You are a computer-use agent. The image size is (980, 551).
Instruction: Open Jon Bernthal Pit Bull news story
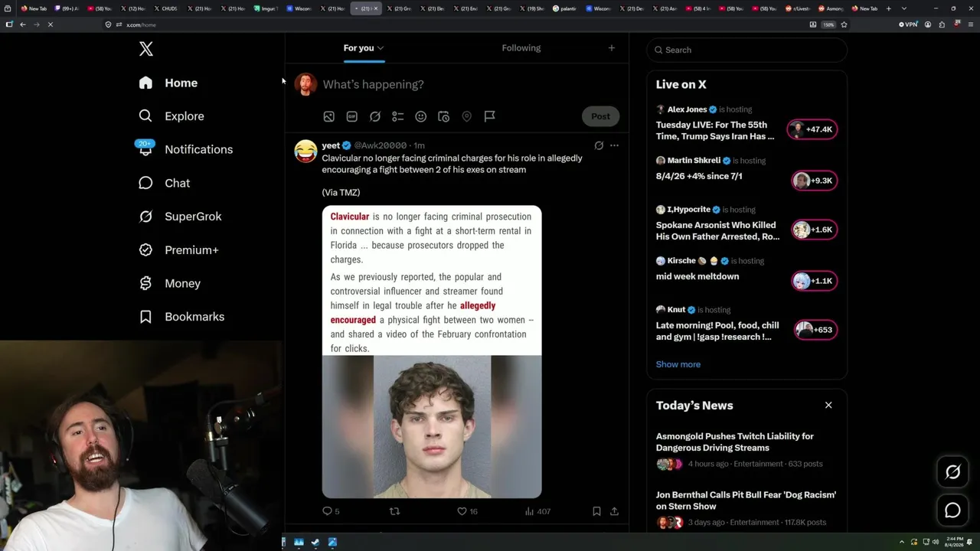tap(746, 500)
